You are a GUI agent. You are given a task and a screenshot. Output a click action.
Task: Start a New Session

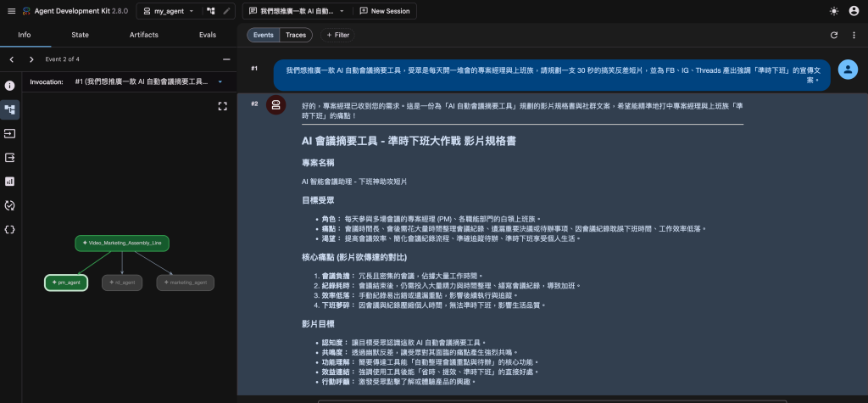tap(385, 11)
